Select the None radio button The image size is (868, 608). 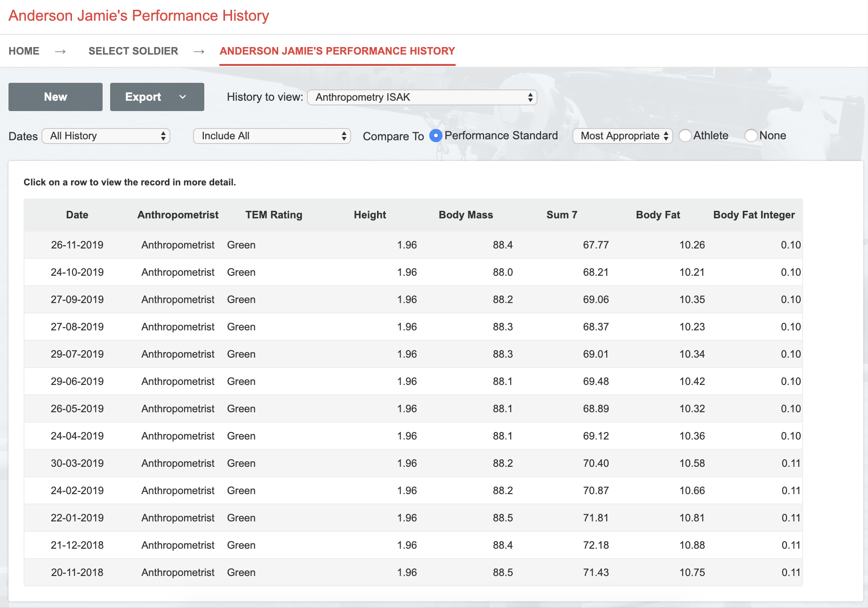click(751, 136)
